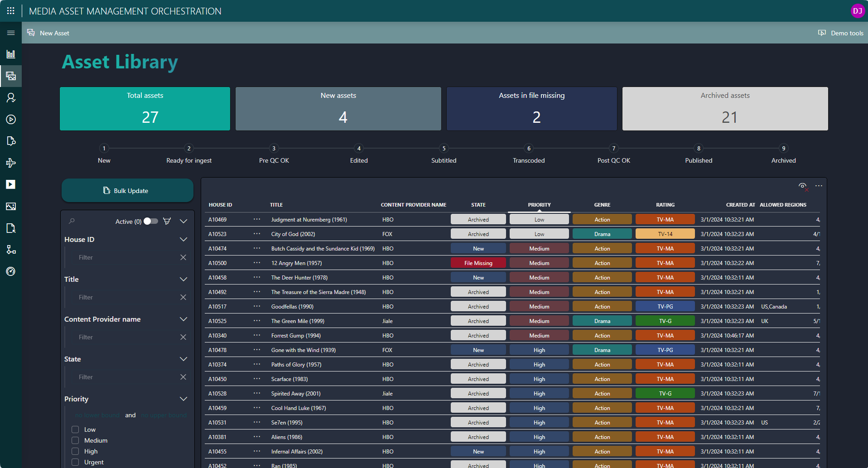This screenshot has width=868, height=468.
Task: Click the Archived assets 21 card
Action: [x=725, y=109]
